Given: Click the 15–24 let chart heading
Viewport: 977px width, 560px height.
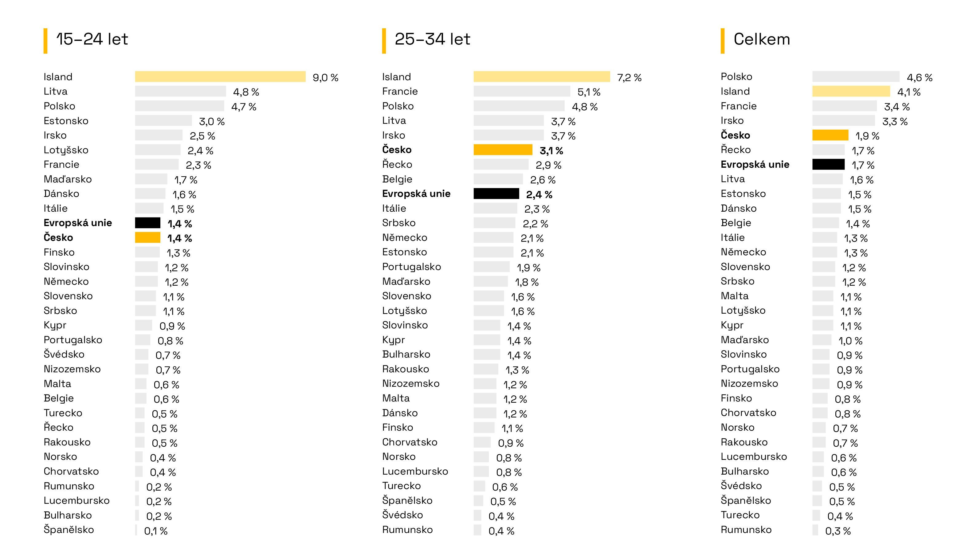Looking at the screenshot, I should coord(92,40).
